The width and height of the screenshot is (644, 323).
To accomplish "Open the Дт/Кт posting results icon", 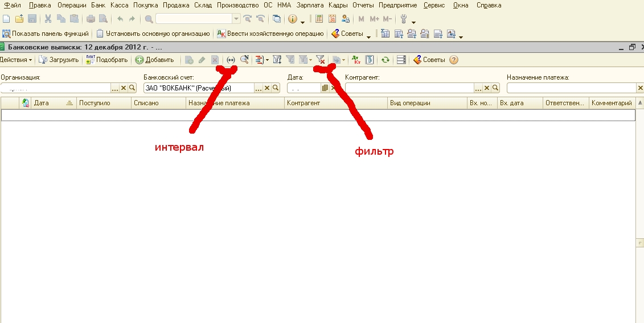I will (x=356, y=60).
